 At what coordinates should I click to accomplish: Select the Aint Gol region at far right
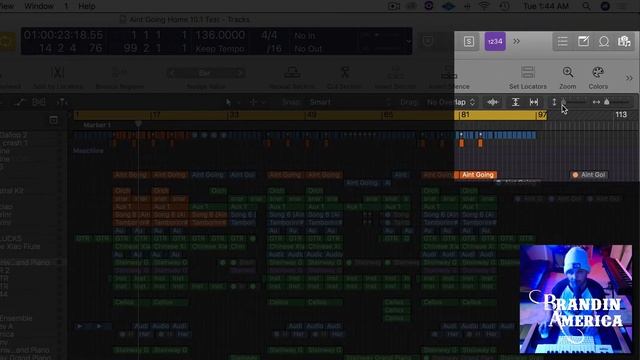(589, 175)
